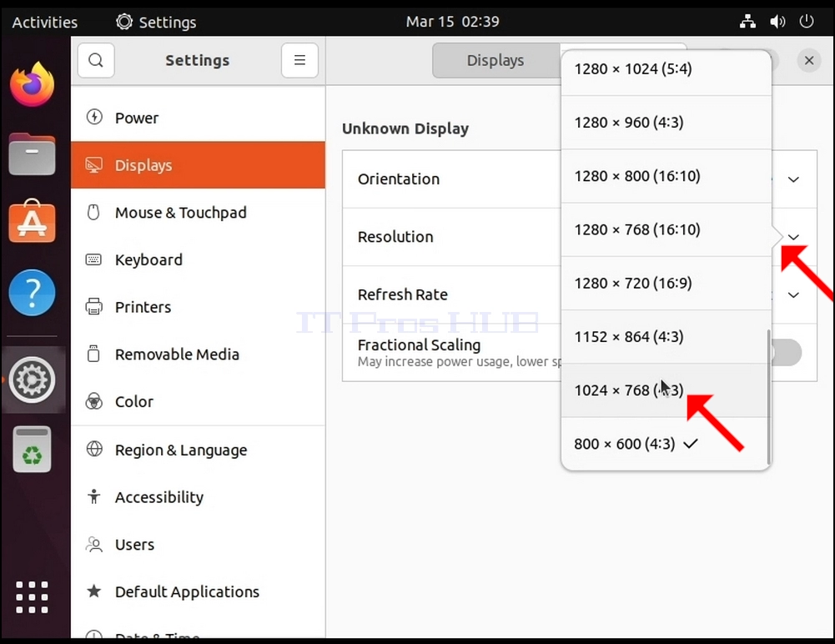This screenshot has height=644, width=835.
Task: Open the volume indicator in top bar
Action: 777,22
